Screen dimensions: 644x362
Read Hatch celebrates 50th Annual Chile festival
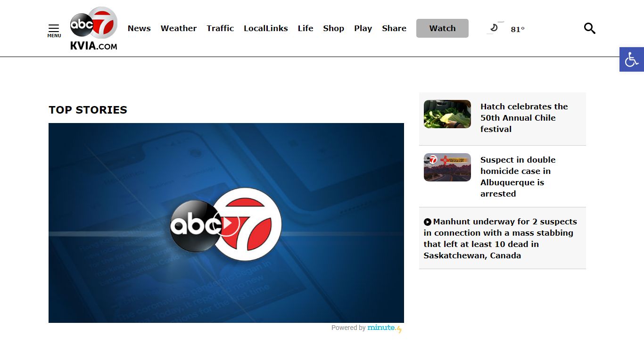point(524,118)
